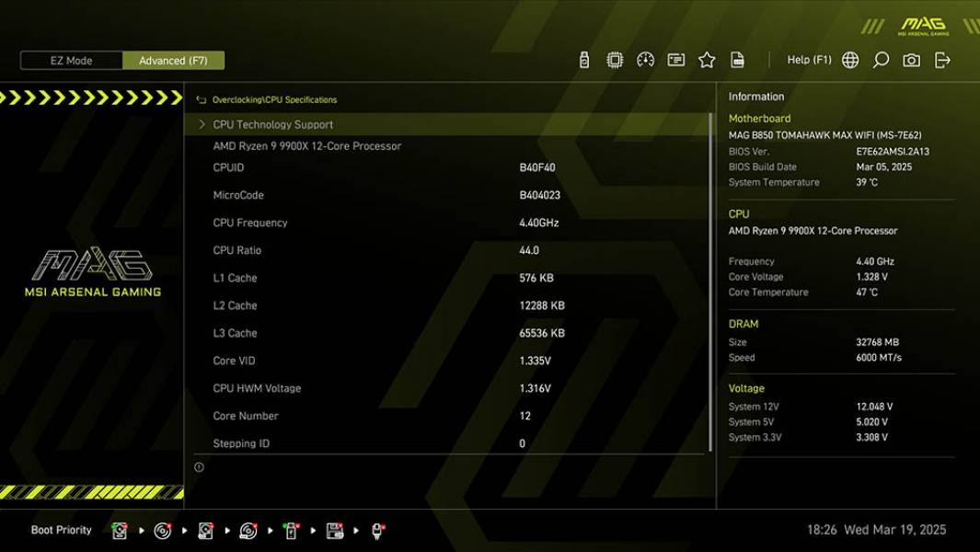Open the magnifier search icon
The width and height of the screenshot is (980, 552).
click(x=881, y=60)
